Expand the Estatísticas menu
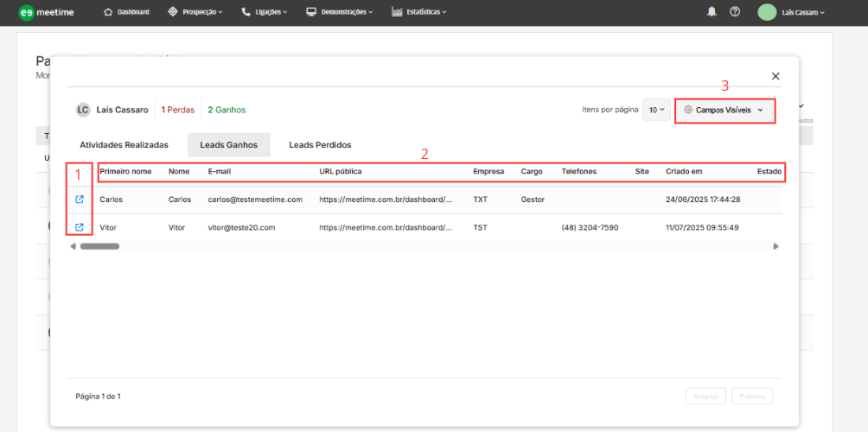 (x=419, y=12)
